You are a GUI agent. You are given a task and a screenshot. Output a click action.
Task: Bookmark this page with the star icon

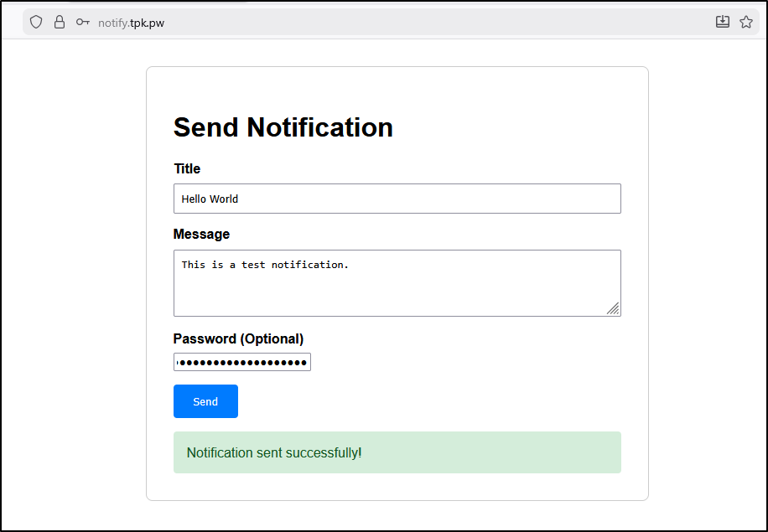[x=746, y=23]
